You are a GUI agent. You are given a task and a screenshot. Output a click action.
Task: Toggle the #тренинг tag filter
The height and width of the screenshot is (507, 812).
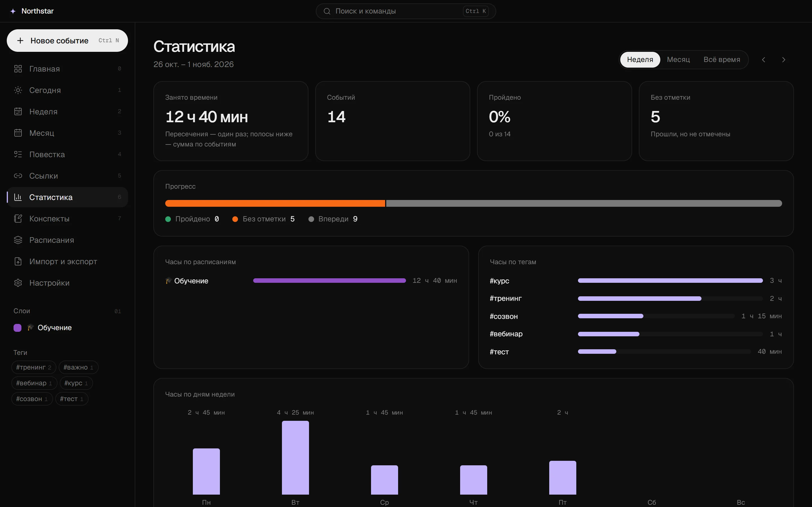pyautogui.click(x=34, y=367)
